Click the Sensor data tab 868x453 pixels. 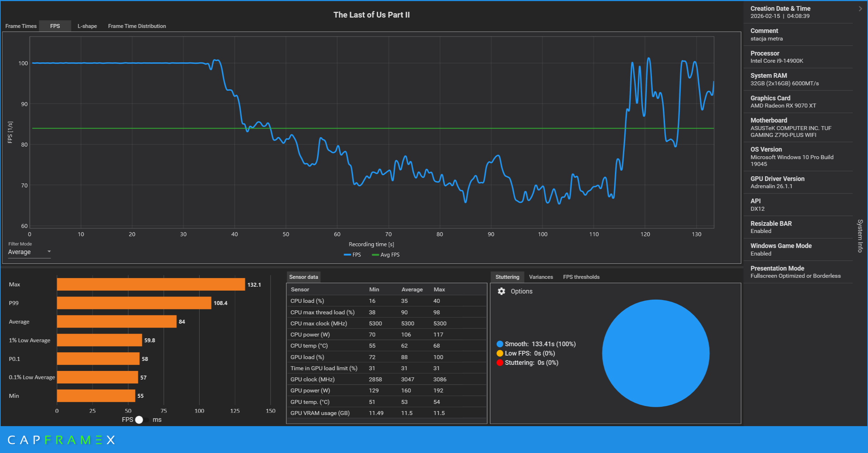coord(303,277)
